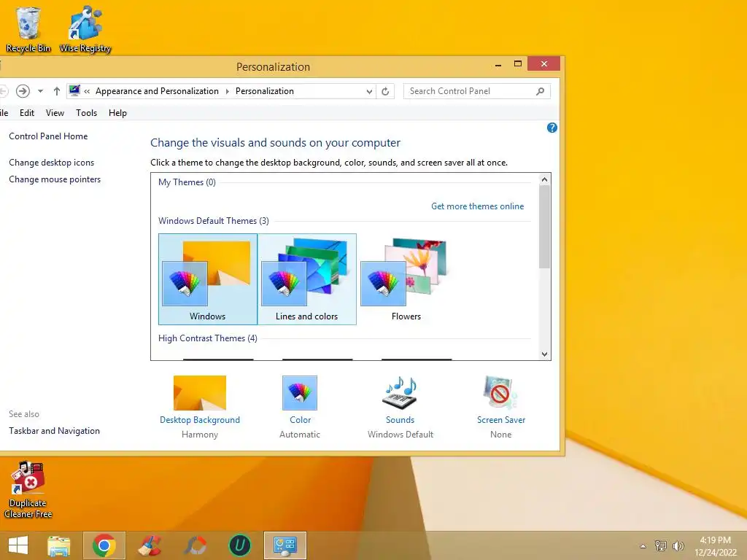Click the Sounds link text
This screenshot has height=560, width=747.
(x=400, y=420)
